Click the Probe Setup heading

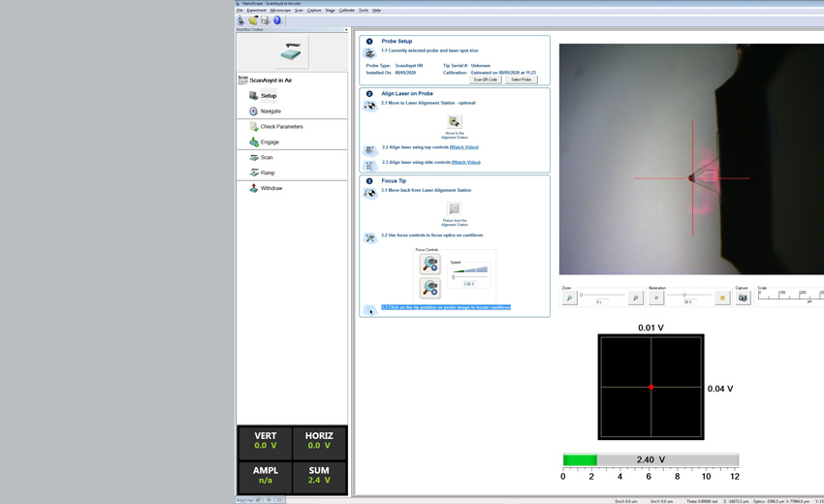point(396,41)
